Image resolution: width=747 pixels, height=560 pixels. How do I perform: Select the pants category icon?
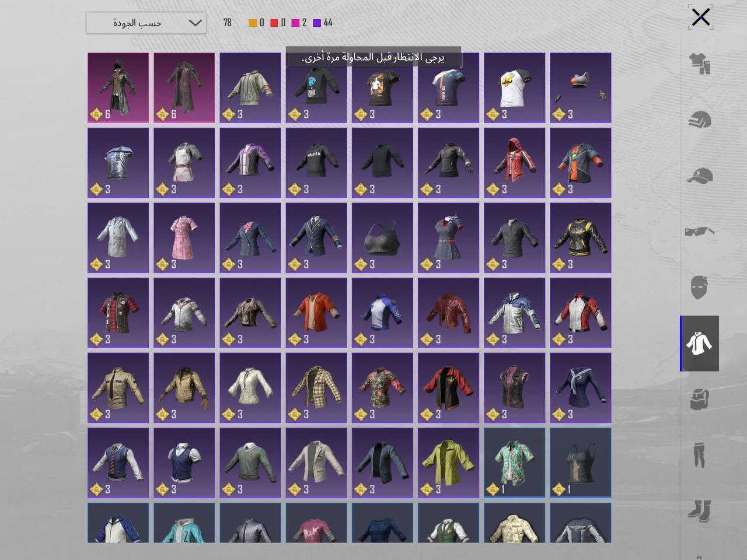pyautogui.click(x=699, y=456)
